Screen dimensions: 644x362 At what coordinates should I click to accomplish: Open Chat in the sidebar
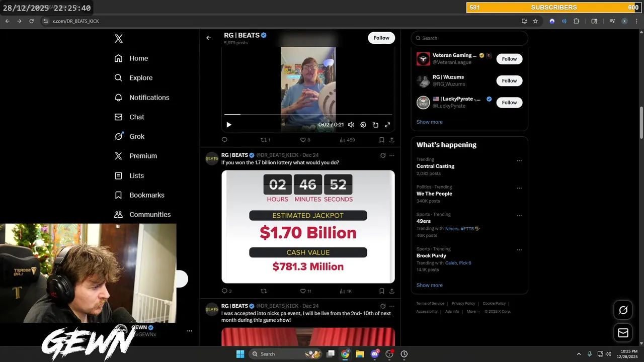(x=129, y=117)
